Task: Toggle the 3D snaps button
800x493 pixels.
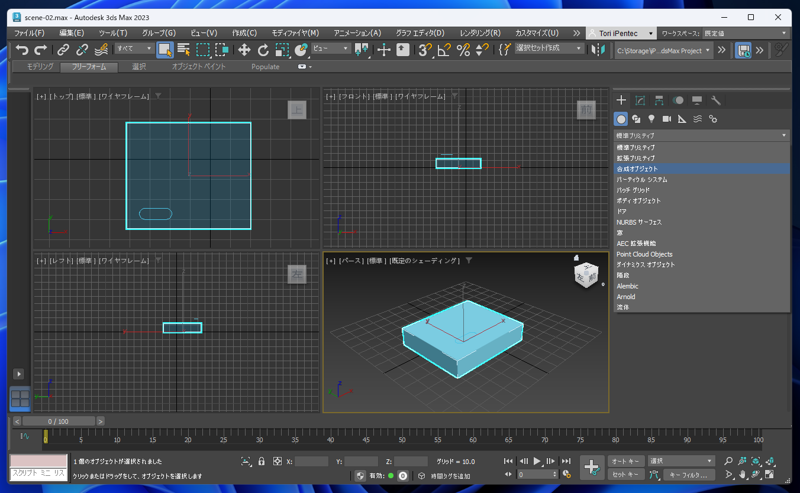Action: click(x=424, y=50)
